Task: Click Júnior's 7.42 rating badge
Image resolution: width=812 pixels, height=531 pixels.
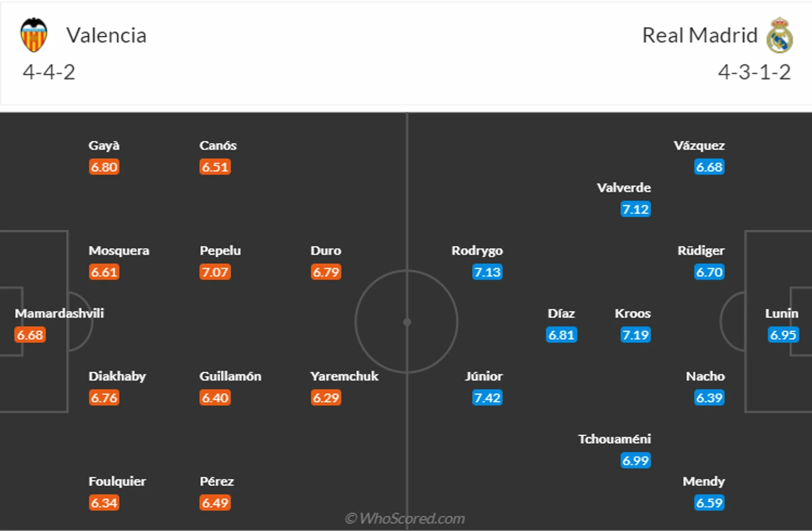Action: [x=487, y=398]
